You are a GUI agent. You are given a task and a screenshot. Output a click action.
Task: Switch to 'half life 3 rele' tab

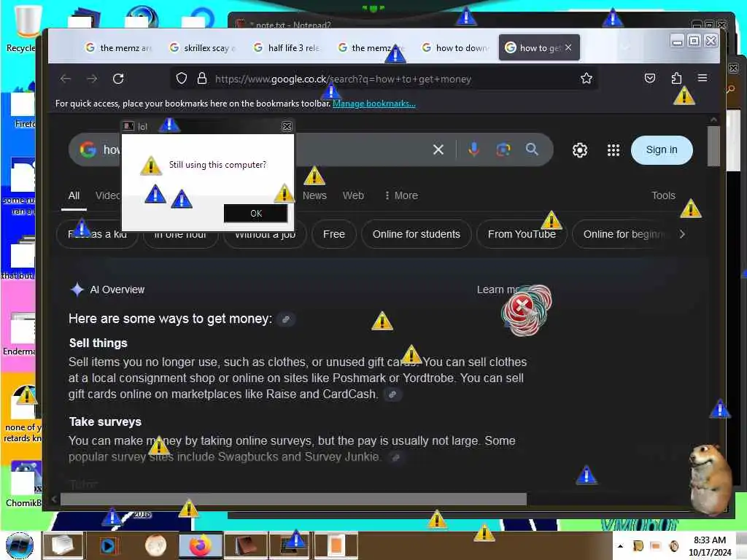(x=287, y=47)
